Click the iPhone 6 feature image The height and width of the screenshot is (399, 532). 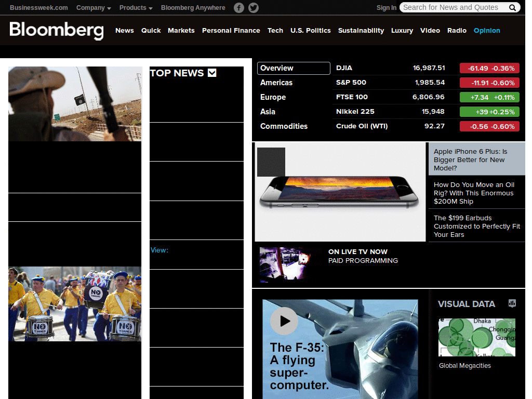coord(340,192)
